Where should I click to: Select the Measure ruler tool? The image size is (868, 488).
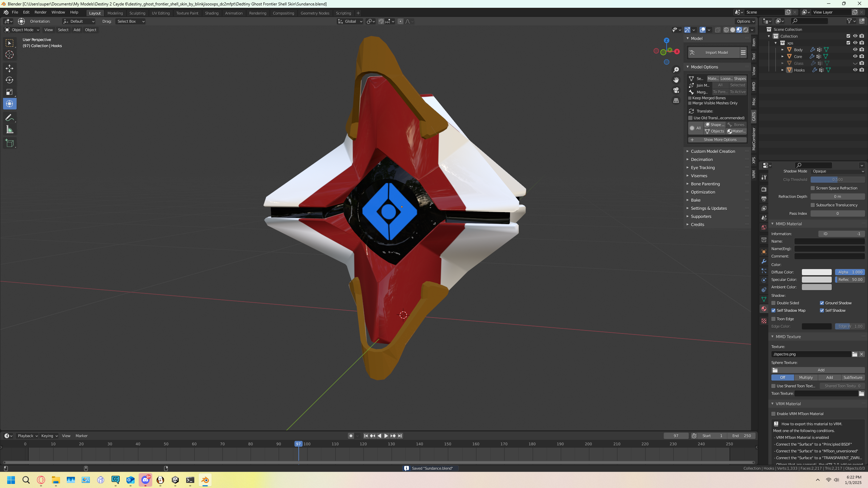tap(9, 129)
